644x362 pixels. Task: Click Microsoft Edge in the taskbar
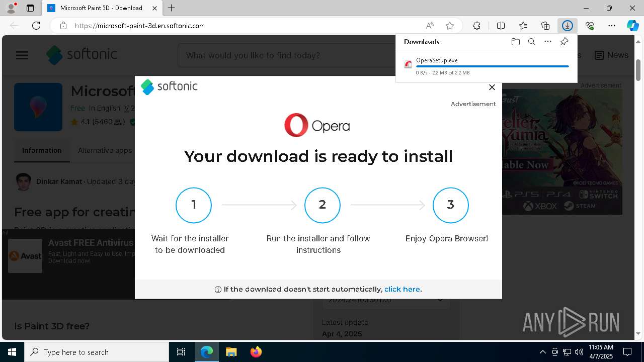coord(207,352)
